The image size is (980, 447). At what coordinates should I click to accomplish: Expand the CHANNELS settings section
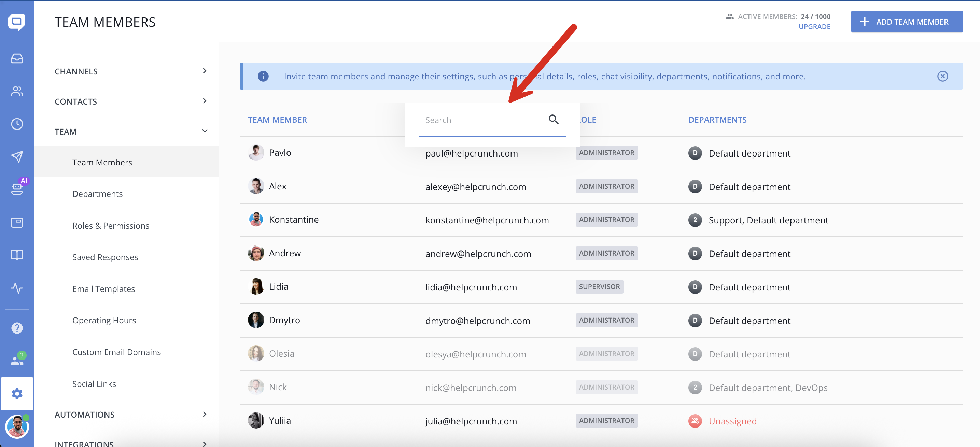131,71
